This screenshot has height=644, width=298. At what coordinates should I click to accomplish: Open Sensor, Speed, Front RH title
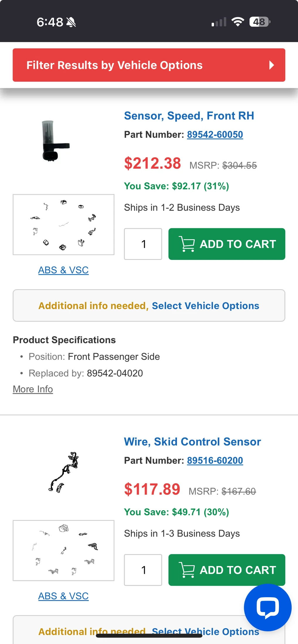189,116
